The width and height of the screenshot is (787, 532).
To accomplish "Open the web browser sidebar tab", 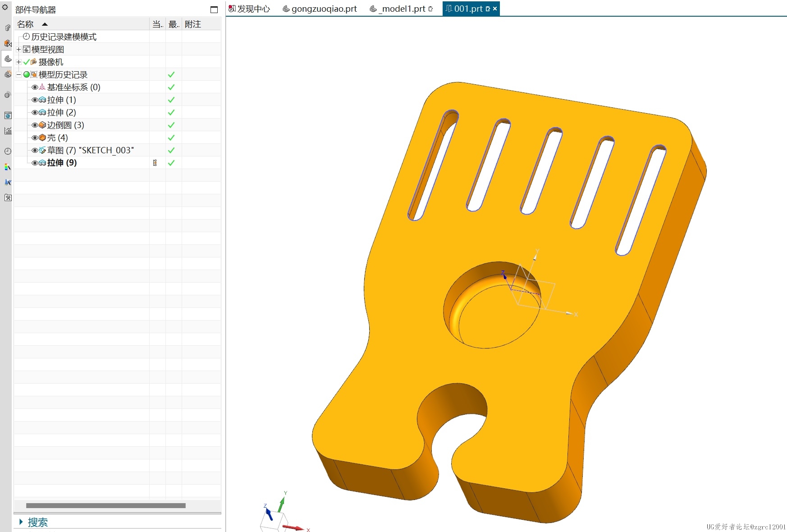I will pyautogui.click(x=7, y=115).
